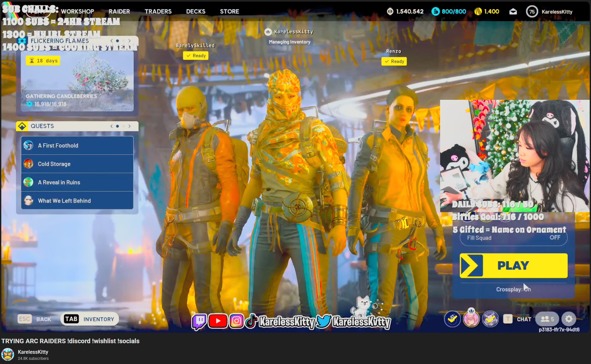591x364 pixels.
Task: Click the A First Foothold quest icon
Action: pyautogui.click(x=28, y=145)
